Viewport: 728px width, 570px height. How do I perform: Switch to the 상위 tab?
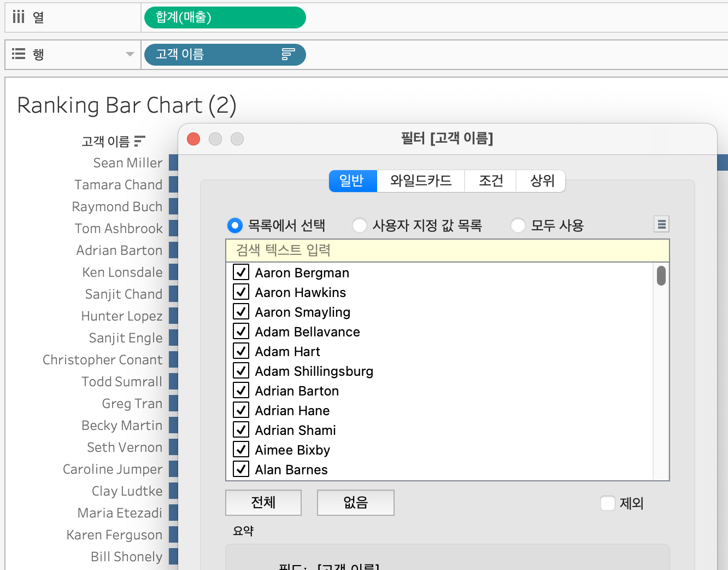pyautogui.click(x=541, y=181)
